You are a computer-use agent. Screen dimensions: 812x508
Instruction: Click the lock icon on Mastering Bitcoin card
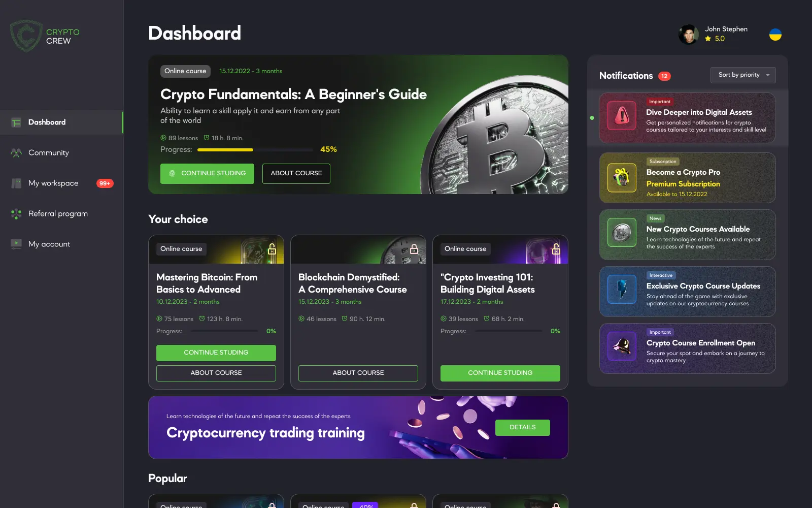pos(272,249)
